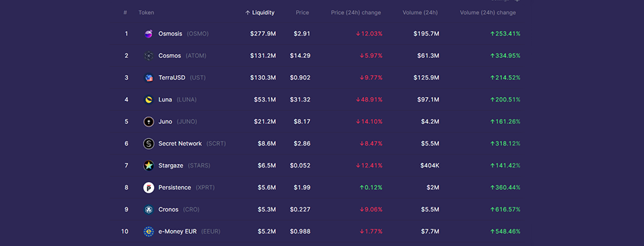Image resolution: width=644 pixels, height=246 pixels.
Task: Sort by the Token column header
Action: pyautogui.click(x=146, y=13)
